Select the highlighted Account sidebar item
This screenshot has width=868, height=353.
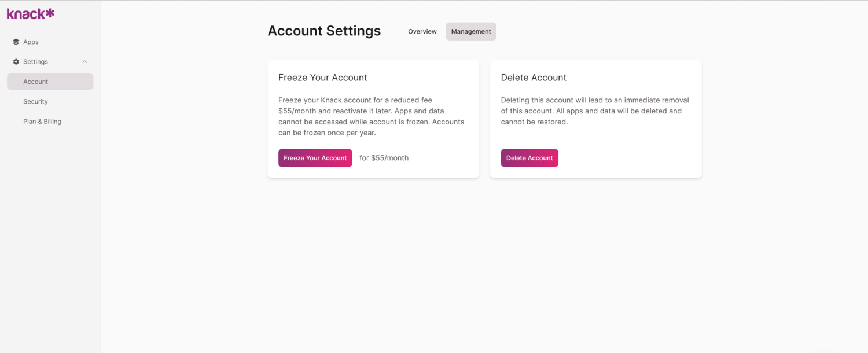tap(35, 81)
